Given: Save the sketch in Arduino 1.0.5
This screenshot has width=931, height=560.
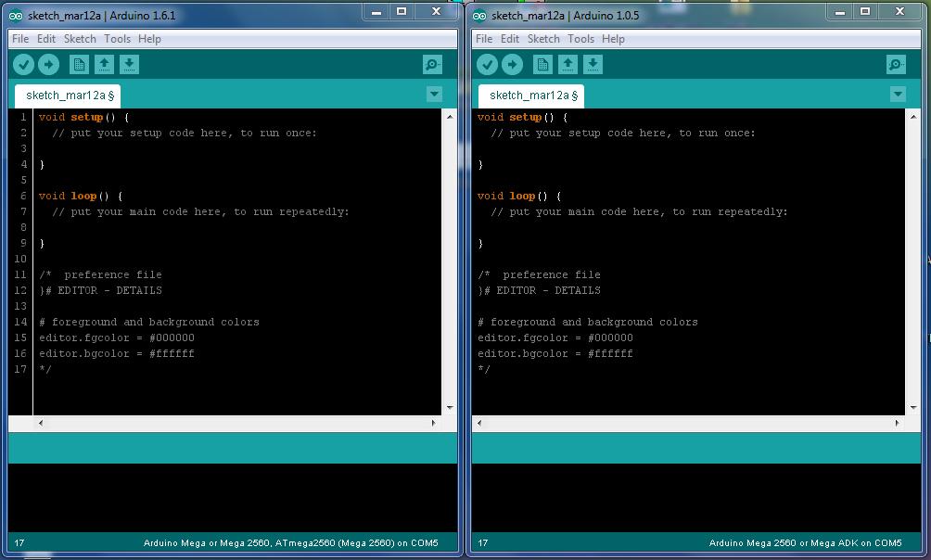Looking at the screenshot, I should click(x=593, y=64).
